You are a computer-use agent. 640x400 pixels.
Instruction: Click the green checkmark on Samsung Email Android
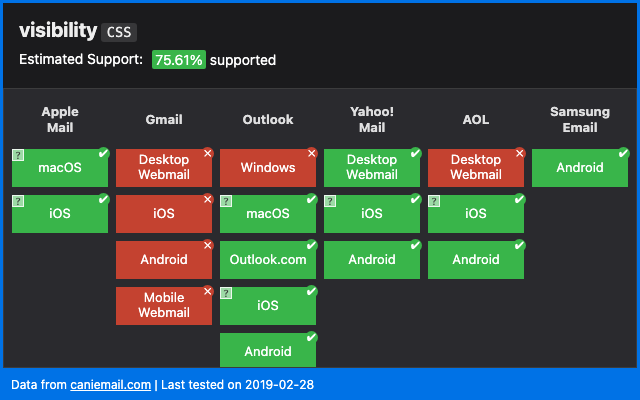point(624,153)
